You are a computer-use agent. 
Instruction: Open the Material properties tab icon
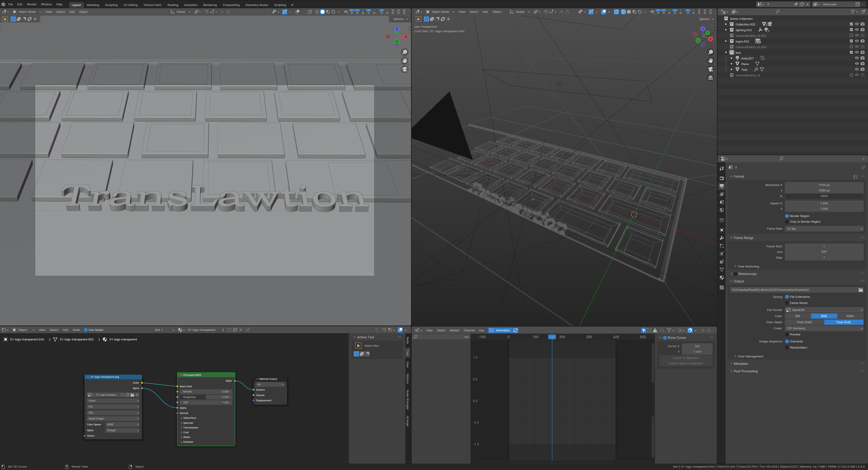pyautogui.click(x=722, y=278)
